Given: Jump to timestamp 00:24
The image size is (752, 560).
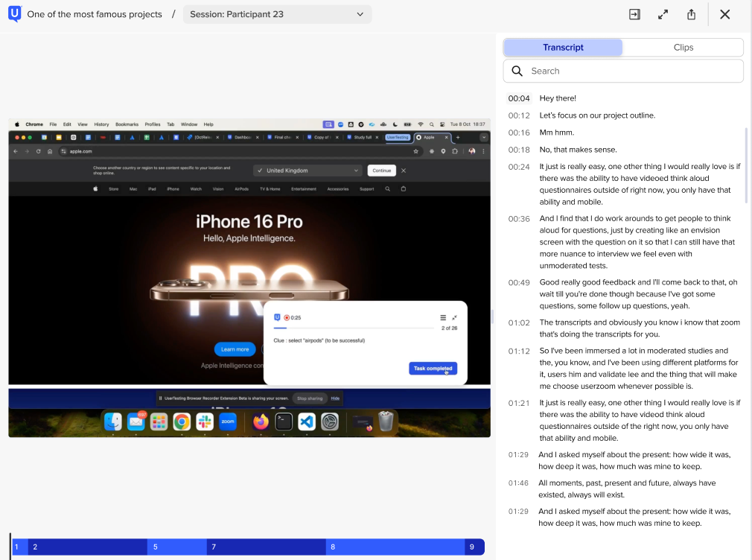Looking at the screenshot, I should [x=519, y=167].
